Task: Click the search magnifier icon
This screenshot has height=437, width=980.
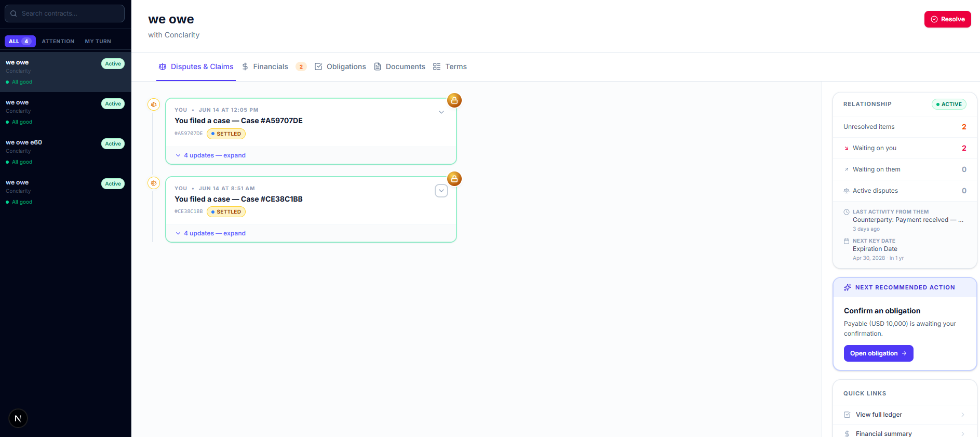Action: pyautogui.click(x=14, y=14)
